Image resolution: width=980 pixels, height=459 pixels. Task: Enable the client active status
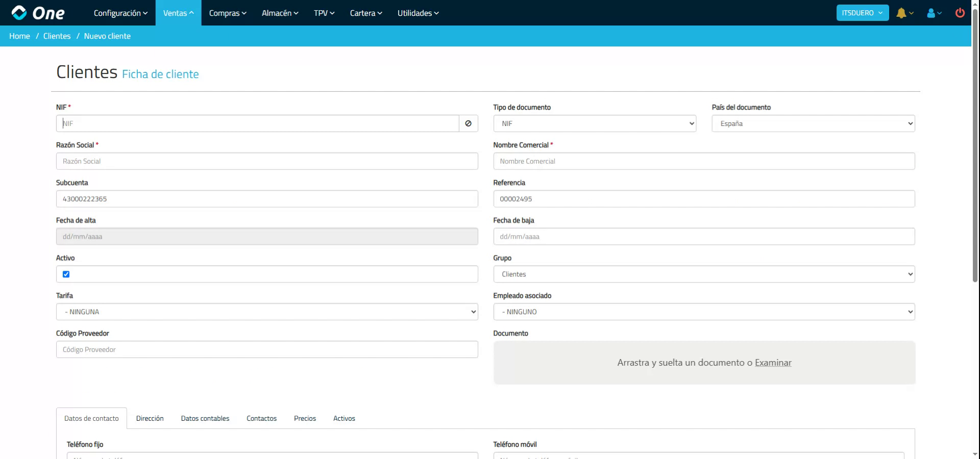click(x=66, y=274)
